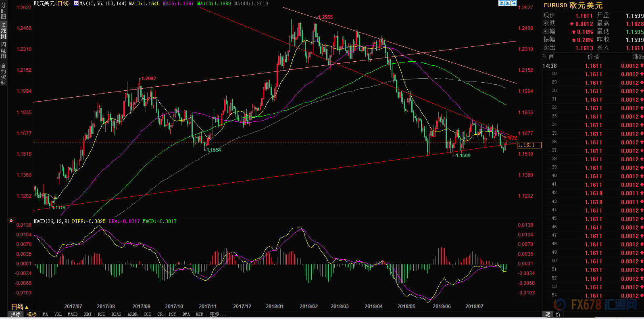Open the 欧元美元<日线> chart title selector
This screenshot has width=644, height=319.
[52, 4]
